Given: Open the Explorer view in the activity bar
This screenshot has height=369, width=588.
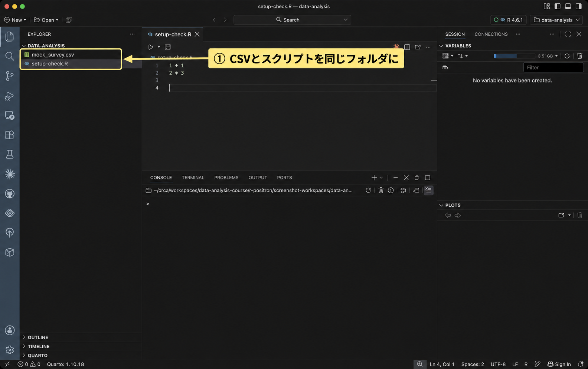Looking at the screenshot, I should click(10, 36).
